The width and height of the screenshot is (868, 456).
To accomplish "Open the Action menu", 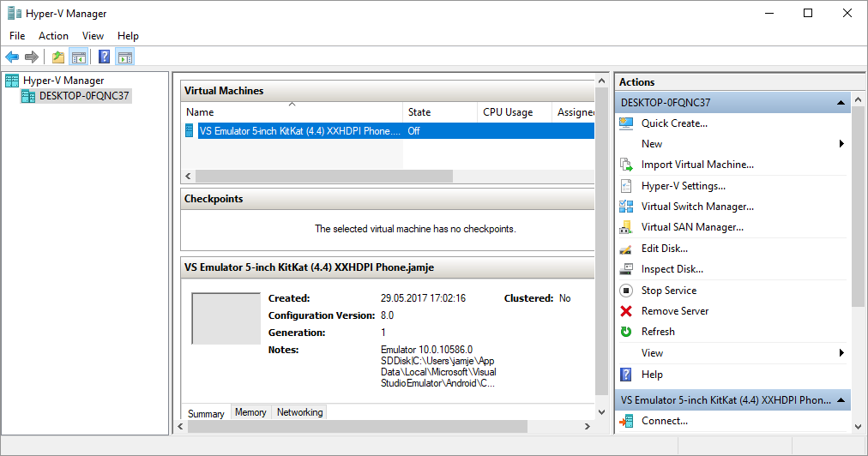I will 54,36.
